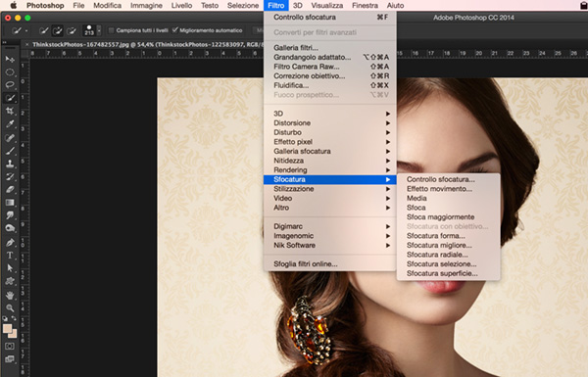Enable Campiona tutti i livelli checkbox
The width and height of the screenshot is (588, 377).
tap(111, 30)
